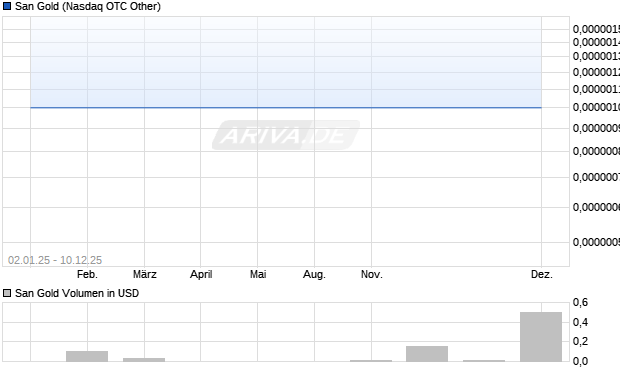The width and height of the screenshot is (620, 371).
Task: Click the 'Feb.' axis label
Action: (87, 274)
